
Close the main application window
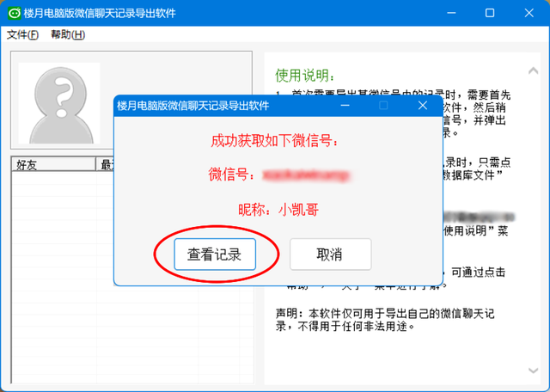point(529,13)
